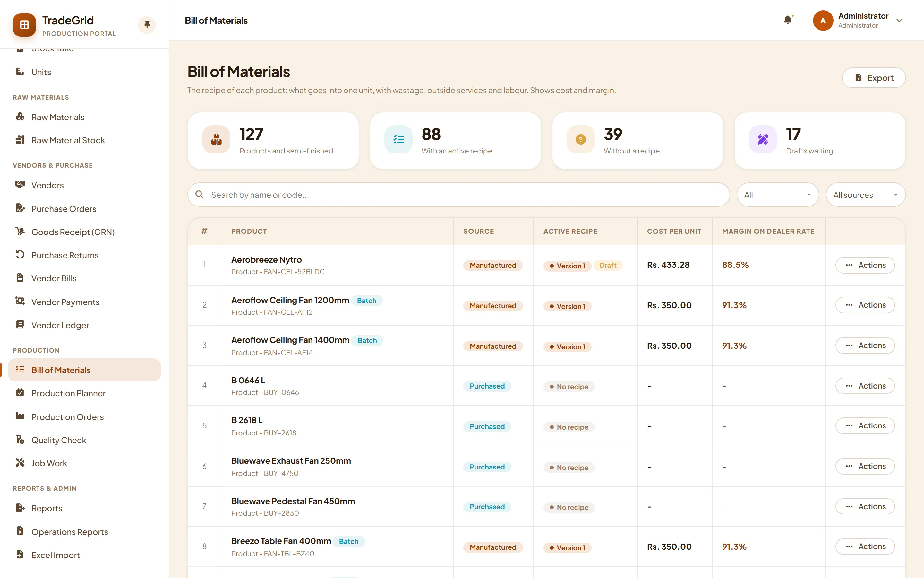Open Actions for Bluewave Pedestal Fan 450mm
Image resolution: width=924 pixels, height=578 pixels.
pos(865,506)
